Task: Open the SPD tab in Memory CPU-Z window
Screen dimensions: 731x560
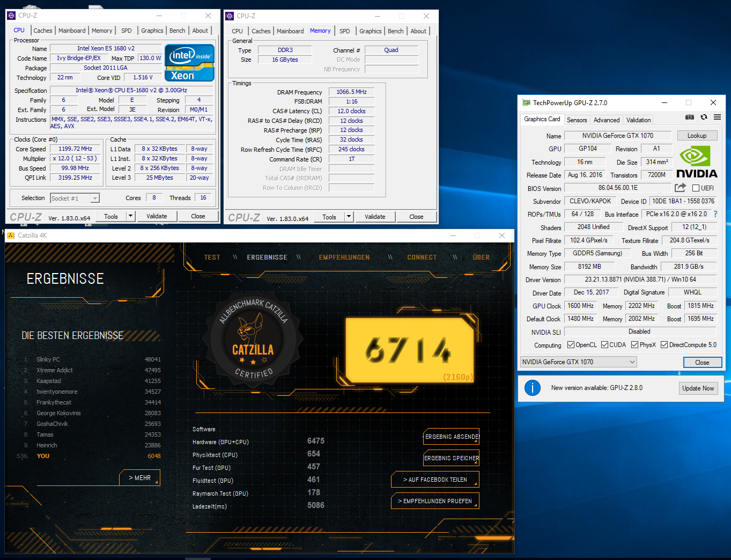Action: [345, 31]
